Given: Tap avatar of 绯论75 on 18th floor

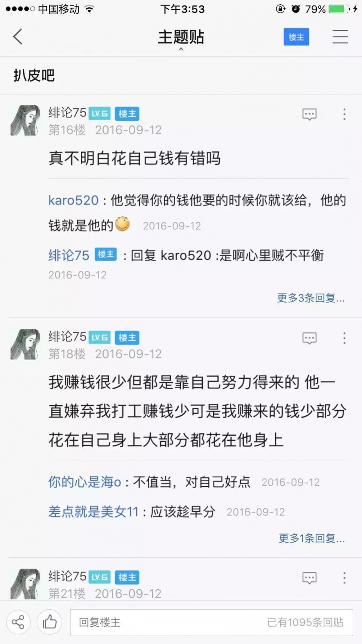Looking at the screenshot, I should pyautogui.click(x=25, y=344).
